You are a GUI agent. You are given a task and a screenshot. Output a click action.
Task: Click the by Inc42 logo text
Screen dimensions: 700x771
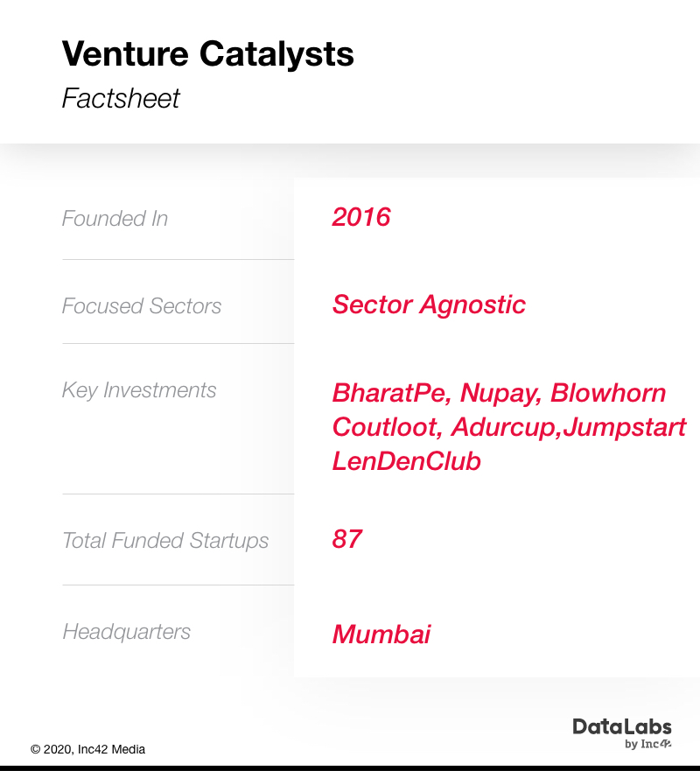click(647, 744)
